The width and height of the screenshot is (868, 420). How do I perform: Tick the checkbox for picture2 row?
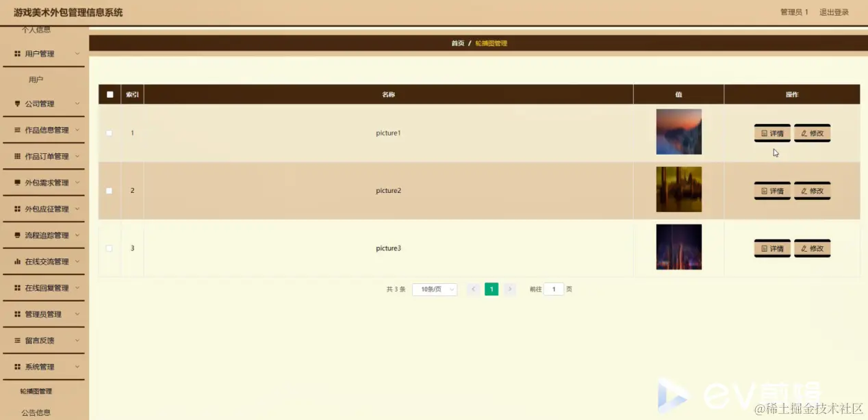pos(109,191)
